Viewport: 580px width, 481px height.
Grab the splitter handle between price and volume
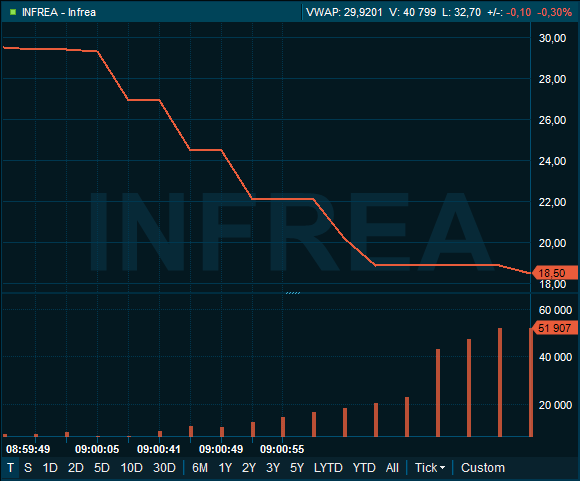(x=293, y=293)
